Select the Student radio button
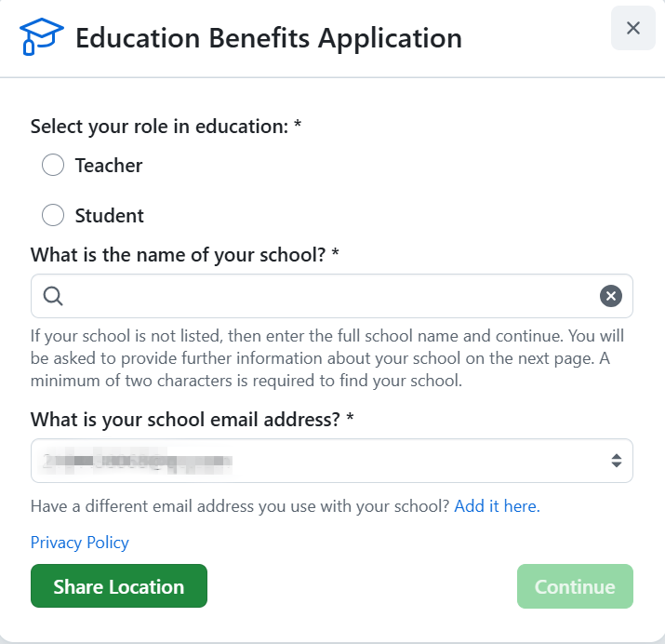665x644 pixels. coord(53,216)
